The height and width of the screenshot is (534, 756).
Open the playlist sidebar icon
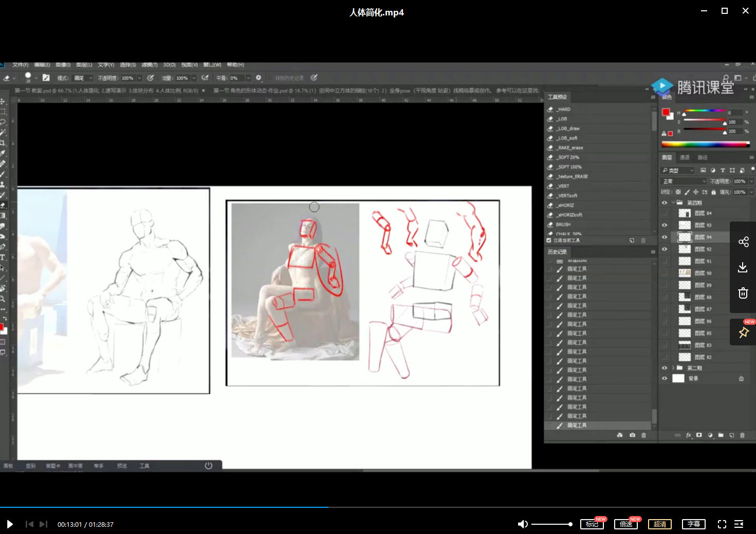tap(739, 524)
